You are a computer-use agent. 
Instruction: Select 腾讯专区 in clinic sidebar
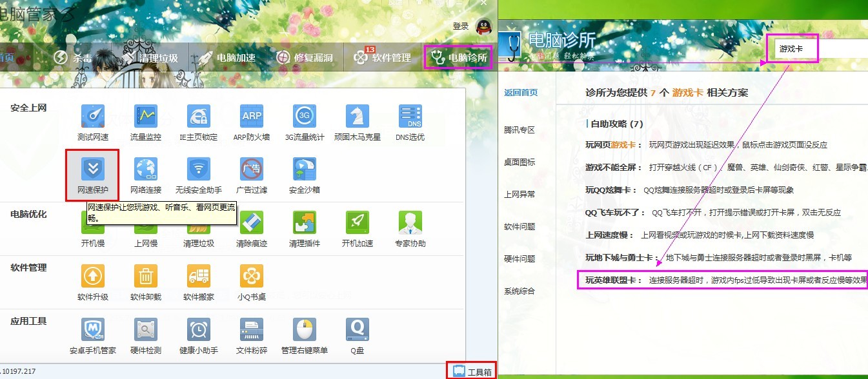tap(520, 130)
